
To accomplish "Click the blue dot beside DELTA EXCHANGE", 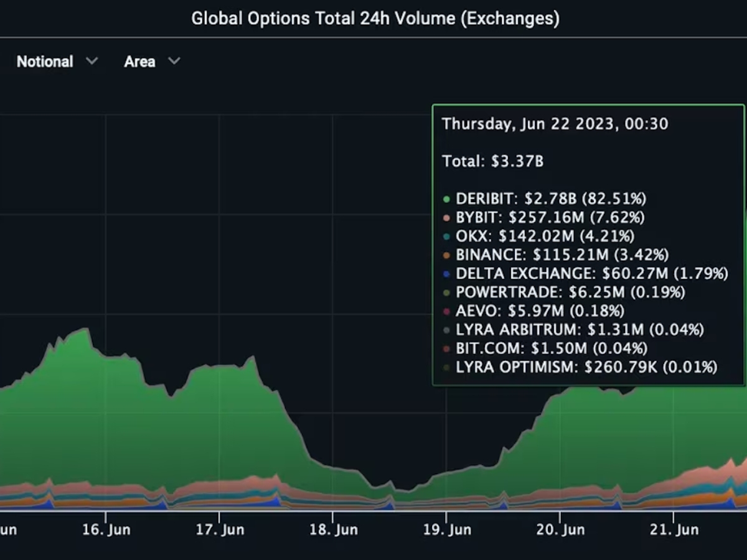I will pyautogui.click(x=446, y=274).
